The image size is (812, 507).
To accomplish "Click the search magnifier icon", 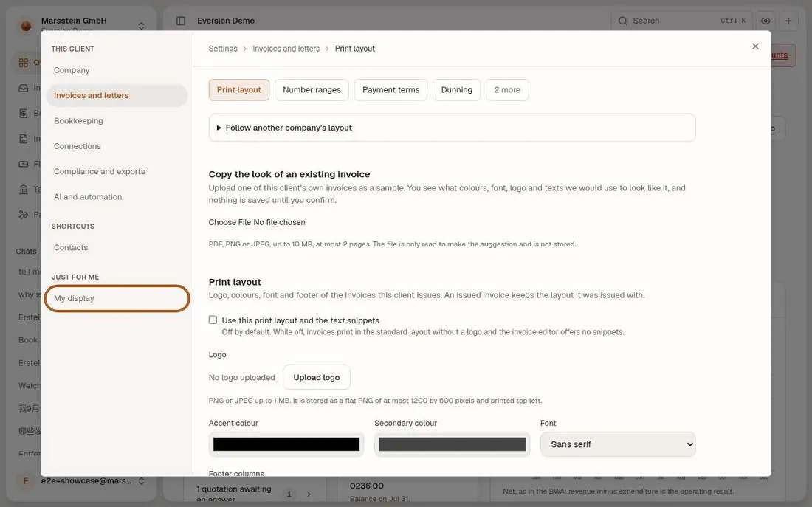I will pyautogui.click(x=623, y=21).
